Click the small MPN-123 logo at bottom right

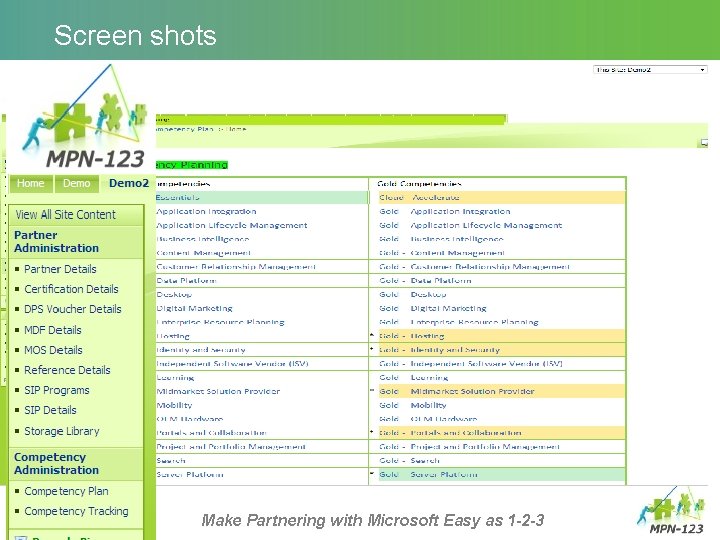[671, 511]
